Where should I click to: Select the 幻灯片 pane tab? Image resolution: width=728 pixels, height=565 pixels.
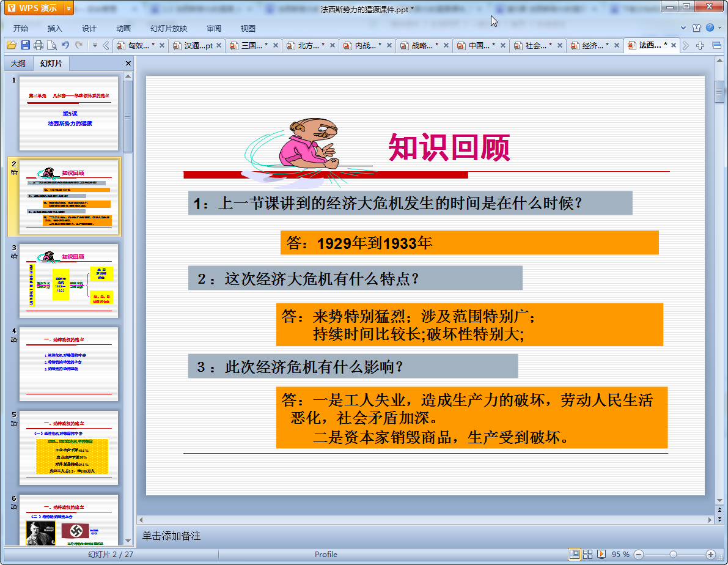pyautogui.click(x=51, y=63)
